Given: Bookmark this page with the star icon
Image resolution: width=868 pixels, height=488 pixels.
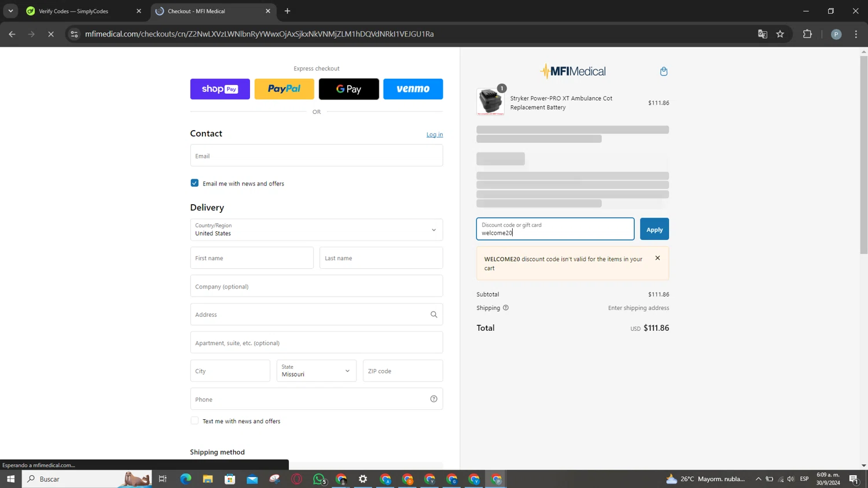Looking at the screenshot, I should tap(779, 34).
